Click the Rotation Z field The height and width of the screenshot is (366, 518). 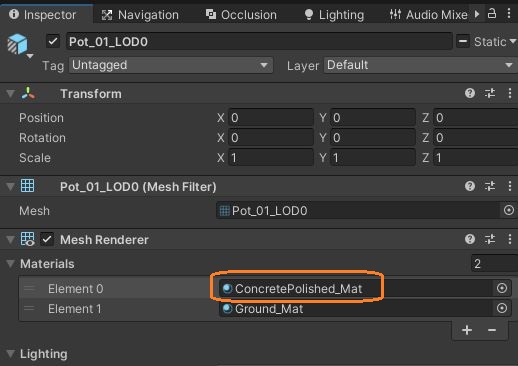tap(475, 138)
